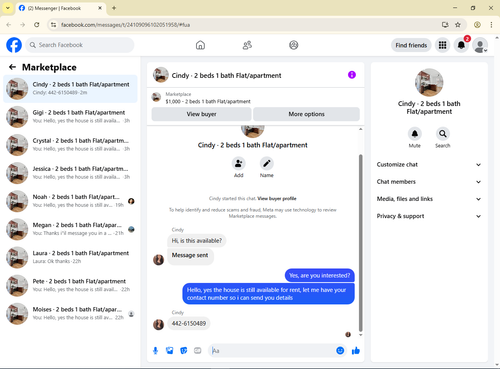Viewport: 500px width, 369px height.
Task: Open the $1,000 Marketplace listing header
Action: point(256,98)
